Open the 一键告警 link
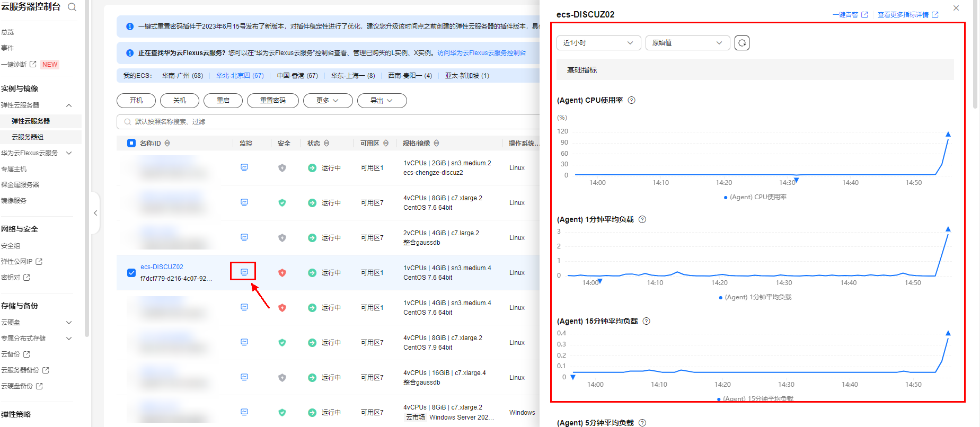Image resolution: width=980 pixels, height=427 pixels. click(850, 15)
